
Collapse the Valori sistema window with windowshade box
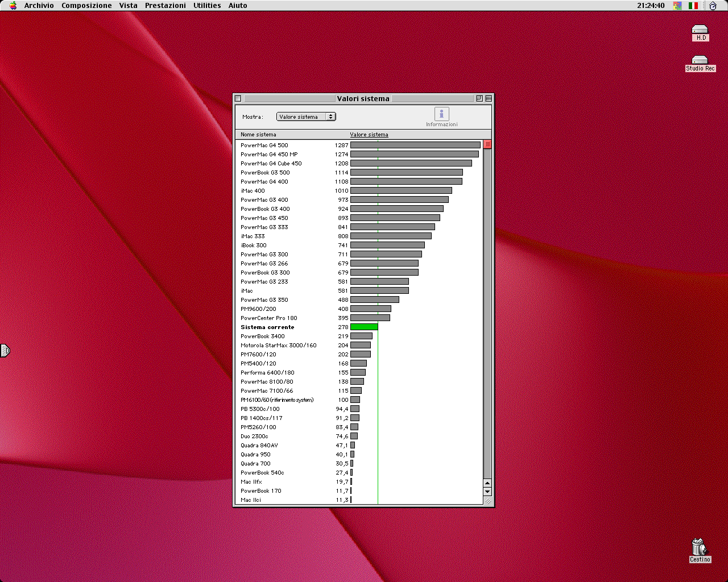pyautogui.click(x=489, y=98)
